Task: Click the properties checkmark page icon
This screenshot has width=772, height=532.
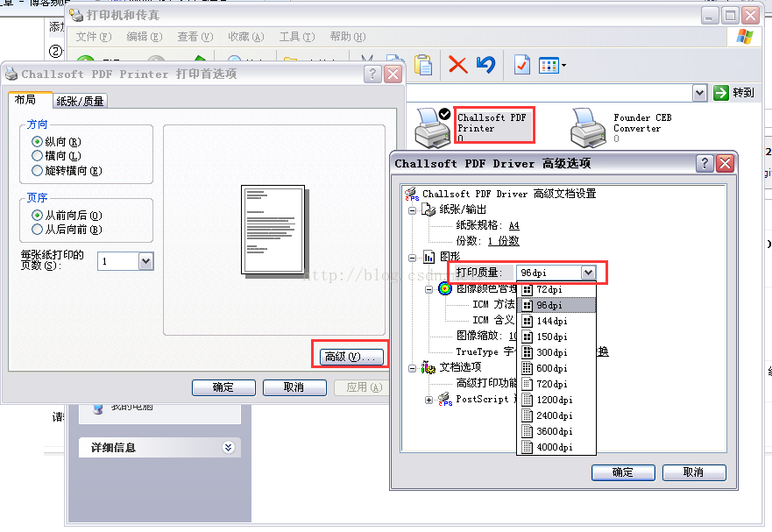Action: (x=522, y=65)
